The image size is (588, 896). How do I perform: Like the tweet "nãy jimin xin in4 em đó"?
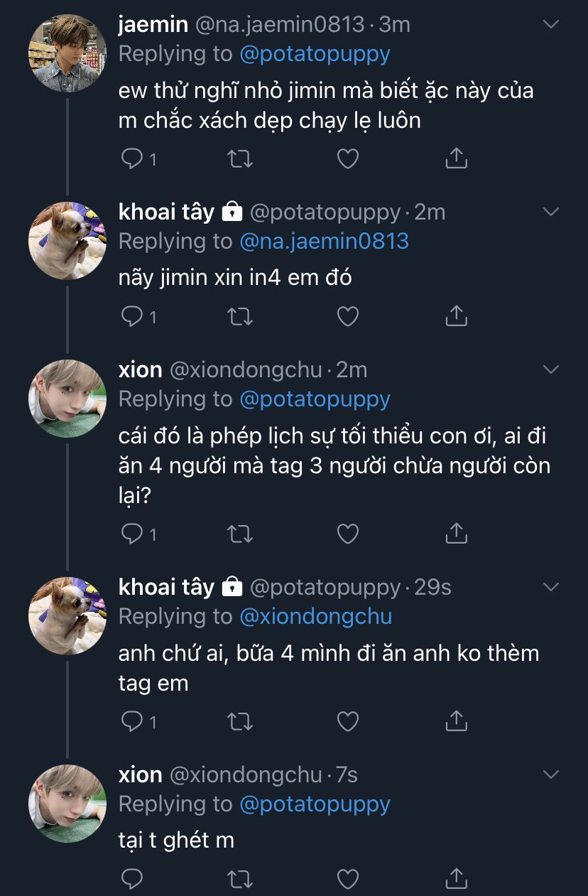tap(347, 316)
